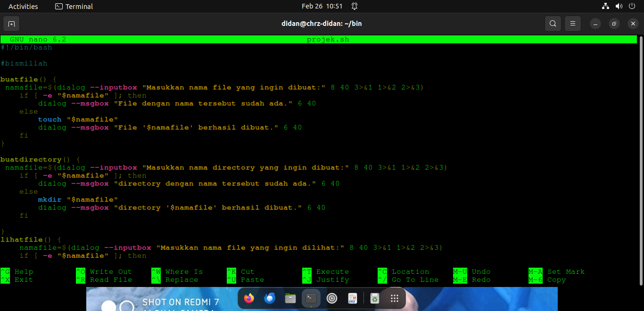Click the ^K Cut shortcut
The height and width of the screenshot is (311, 644).
[241, 272]
